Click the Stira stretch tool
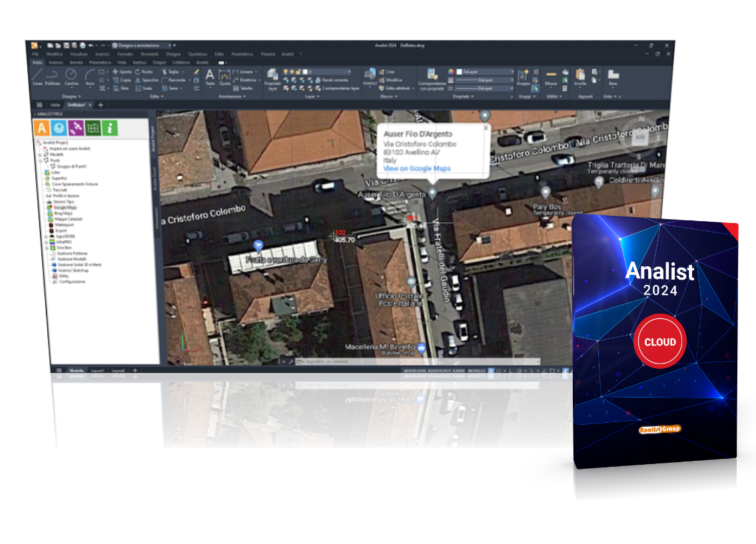Viewport: 756px width, 544px height. pos(121,88)
